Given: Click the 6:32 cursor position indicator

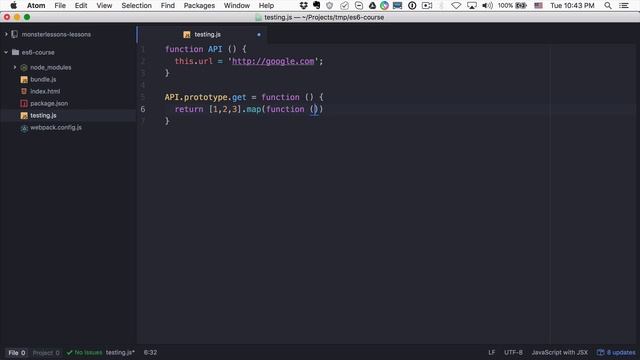Looking at the screenshot, I should click(150, 353).
